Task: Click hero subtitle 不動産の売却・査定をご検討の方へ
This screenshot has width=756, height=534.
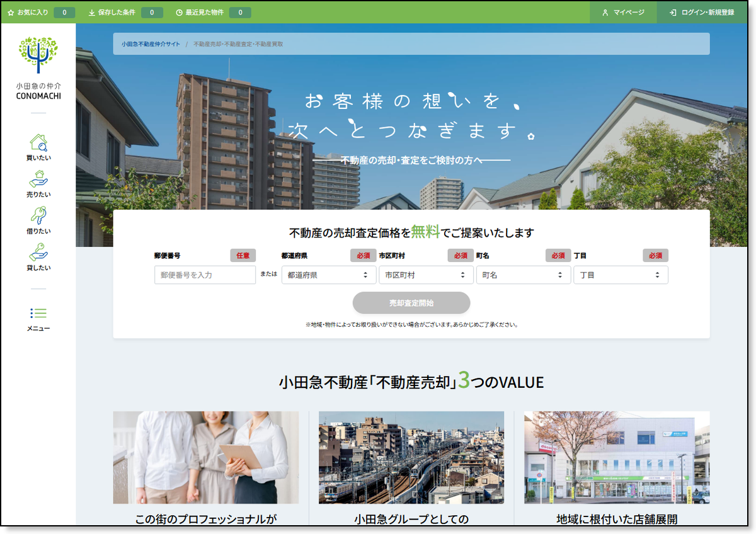Action: click(x=411, y=160)
